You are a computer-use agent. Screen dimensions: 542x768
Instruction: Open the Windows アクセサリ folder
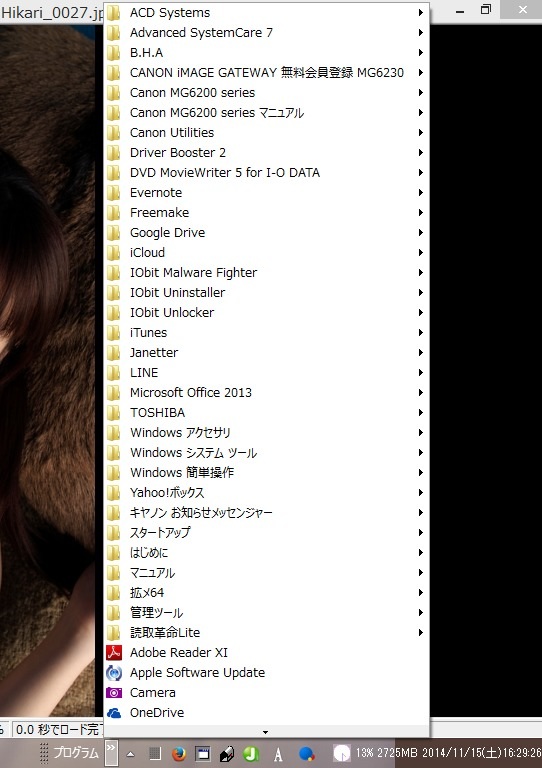tap(267, 432)
